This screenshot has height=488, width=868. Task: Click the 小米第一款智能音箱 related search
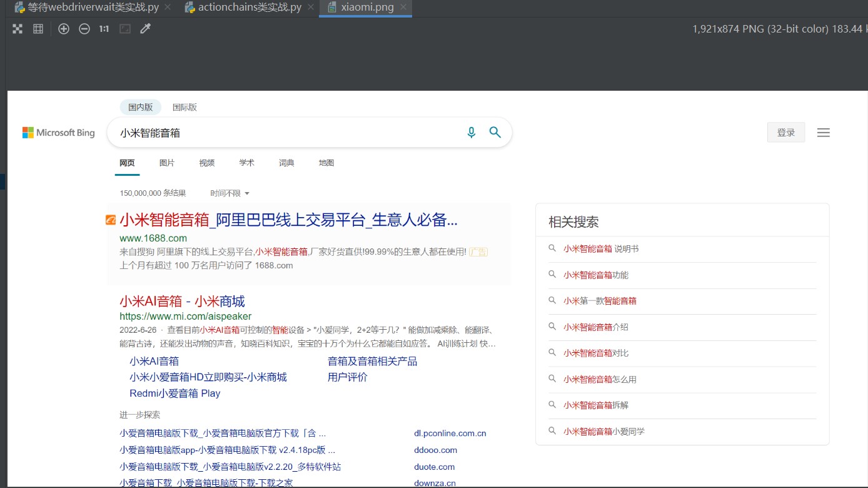tap(600, 301)
